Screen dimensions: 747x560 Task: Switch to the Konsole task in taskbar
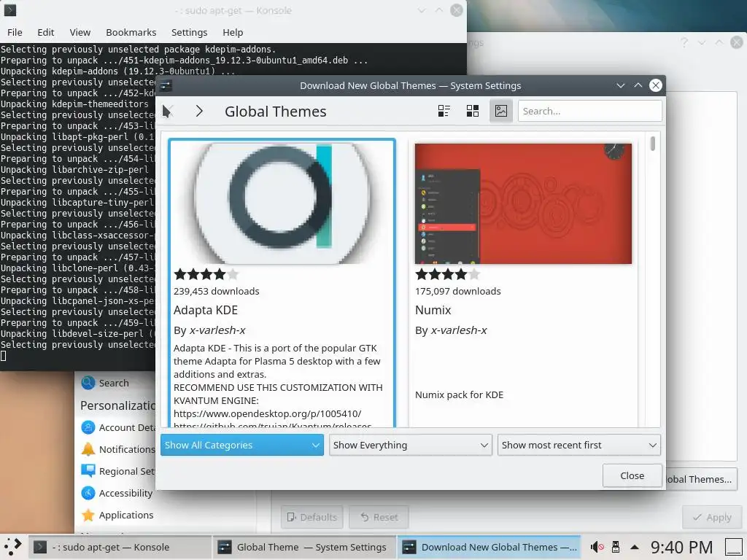click(120, 547)
